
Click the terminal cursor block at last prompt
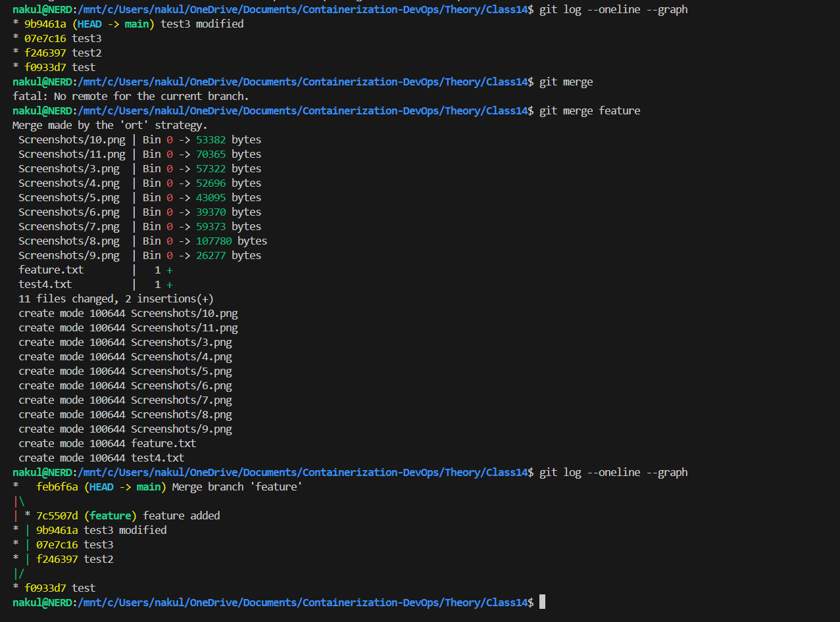[x=542, y=602]
